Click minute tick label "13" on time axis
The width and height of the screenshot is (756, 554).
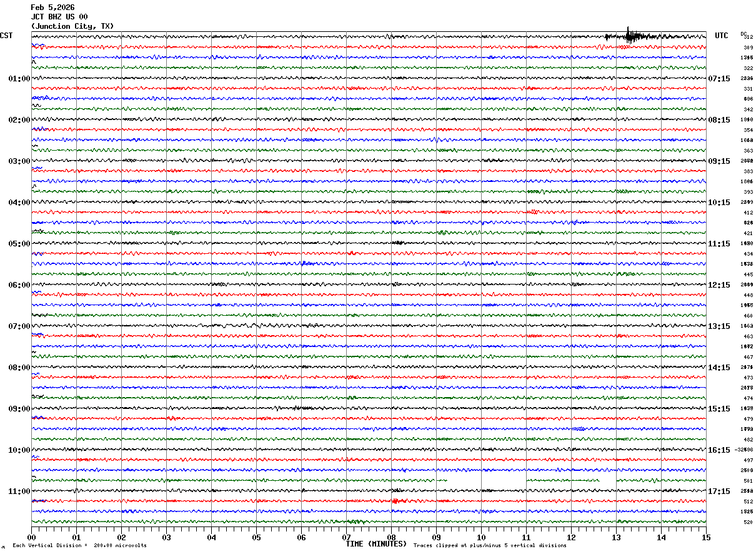pyautogui.click(x=616, y=537)
